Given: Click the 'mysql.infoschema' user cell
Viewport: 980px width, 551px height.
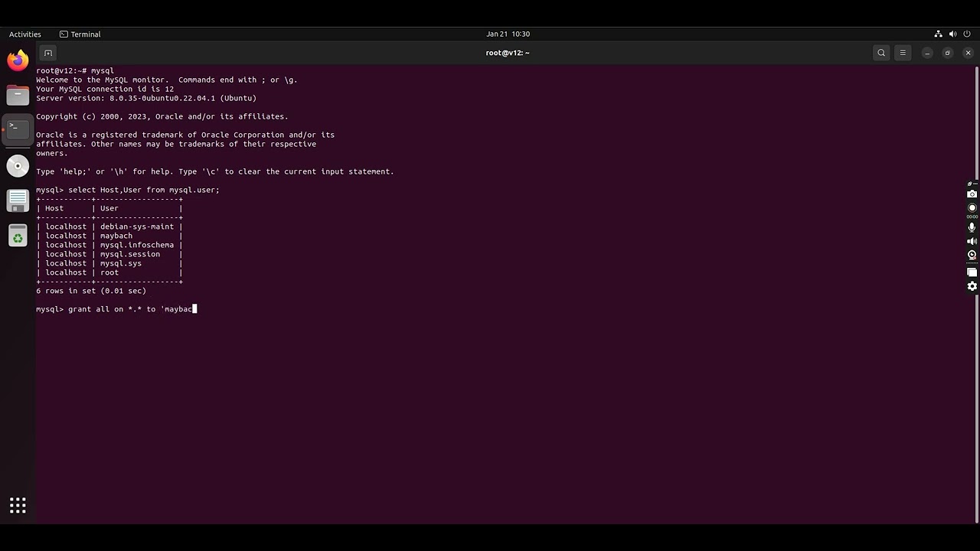Looking at the screenshot, I should pos(137,245).
